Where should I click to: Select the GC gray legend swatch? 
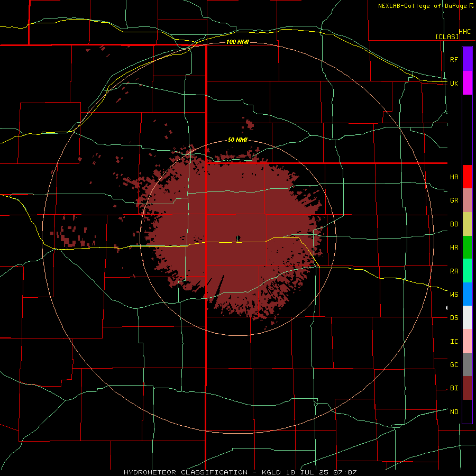[467, 364]
